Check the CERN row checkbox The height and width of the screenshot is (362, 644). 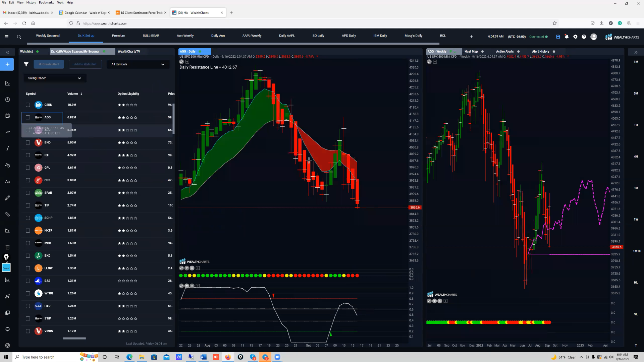click(x=28, y=105)
